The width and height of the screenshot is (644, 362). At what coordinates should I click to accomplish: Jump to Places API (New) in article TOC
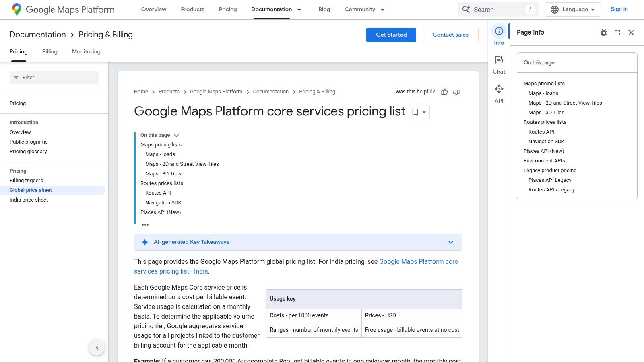coord(161,212)
